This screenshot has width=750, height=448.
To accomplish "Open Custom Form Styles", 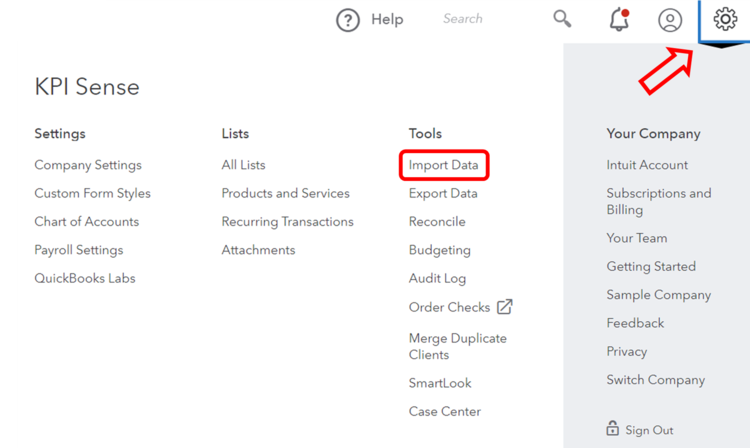I will [x=92, y=193].
